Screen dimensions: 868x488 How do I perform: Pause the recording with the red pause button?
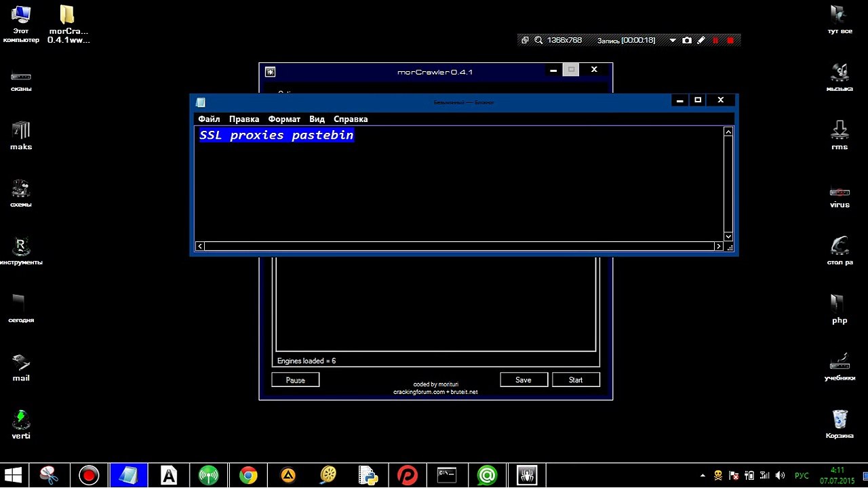pyautogui.click(x=715, y=41)
